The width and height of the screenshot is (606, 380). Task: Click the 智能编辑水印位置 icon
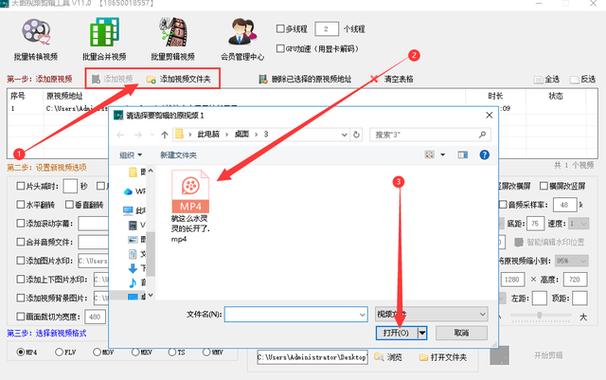[x=519, y=242]
